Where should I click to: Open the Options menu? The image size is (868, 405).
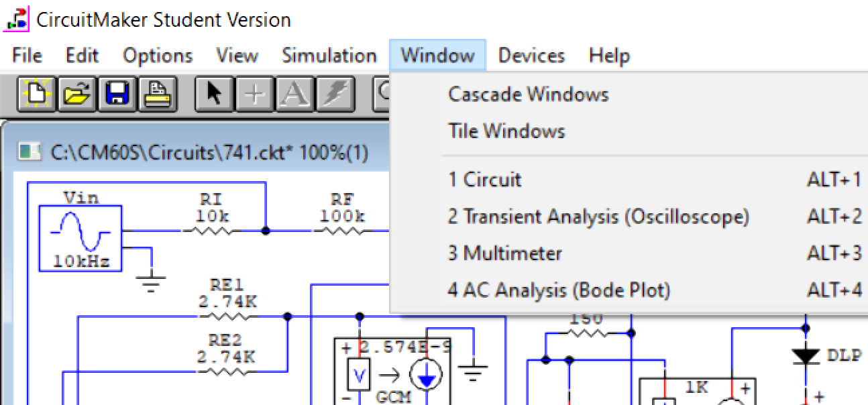[x=158, y=56]
